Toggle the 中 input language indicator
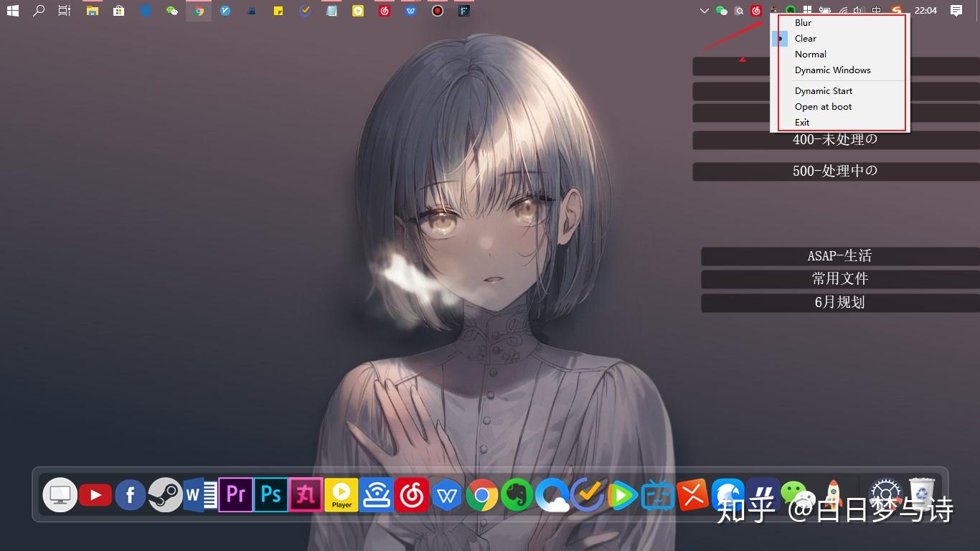Screen dimensions: 980x551 tap(877, 11)
